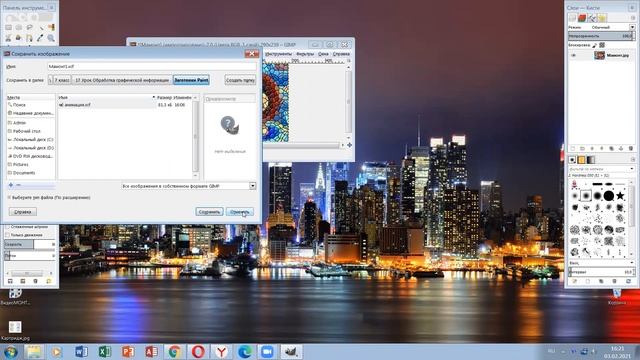Image resolution: width=640 pixels, height=360 pixels.
Task: Select the Color Picker tool
Action: click(x=40, y=38)
